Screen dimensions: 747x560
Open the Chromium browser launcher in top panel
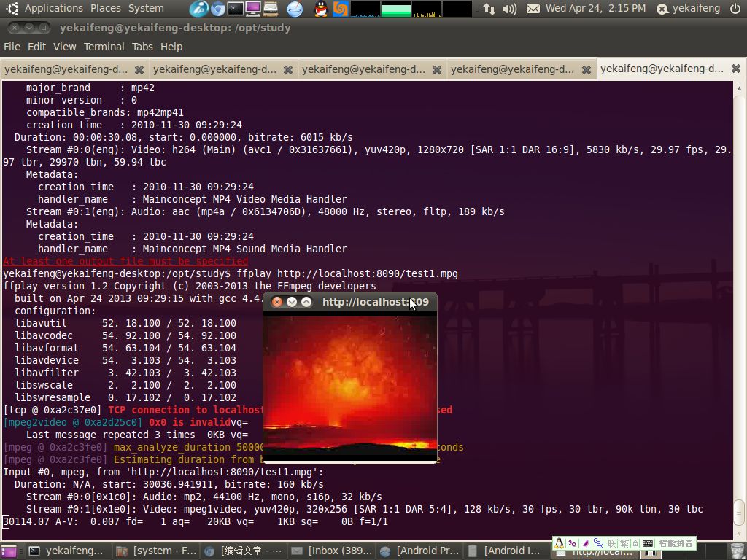point(218,9)
